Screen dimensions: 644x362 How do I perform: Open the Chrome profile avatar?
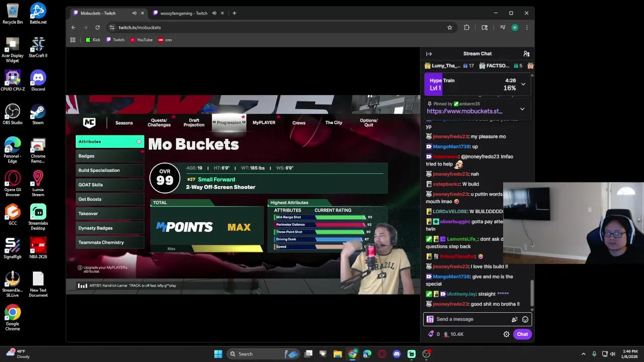[x=515, y=28]
